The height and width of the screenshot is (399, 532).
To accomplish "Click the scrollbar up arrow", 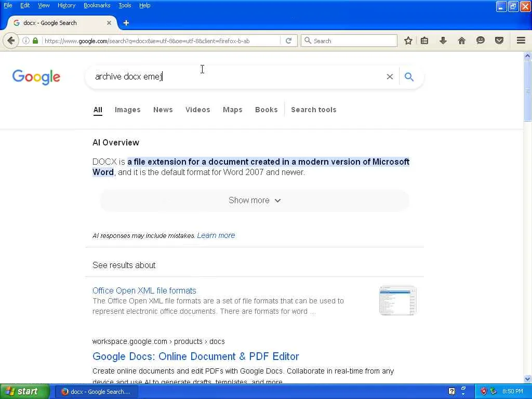I will pos(528,56).
